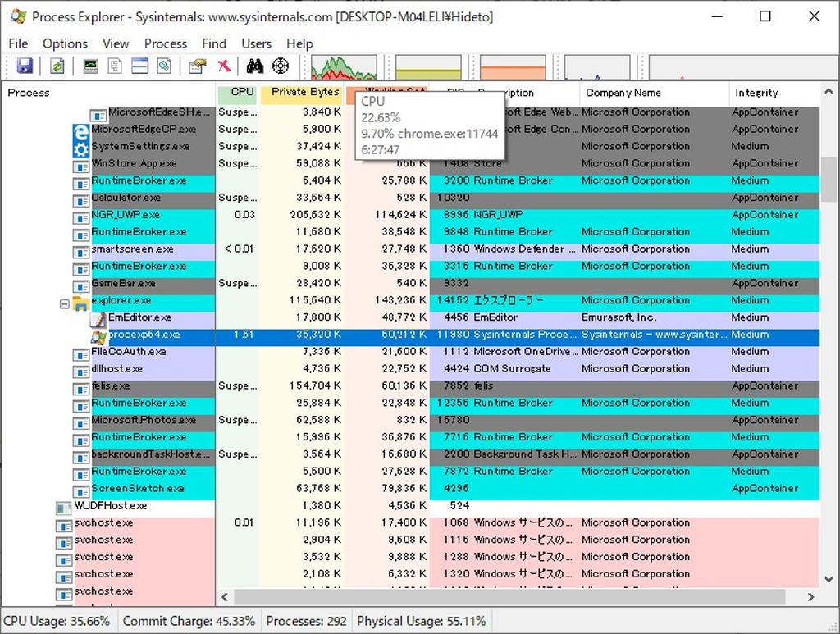Open the System Information graph dialog

click(90, 66)
